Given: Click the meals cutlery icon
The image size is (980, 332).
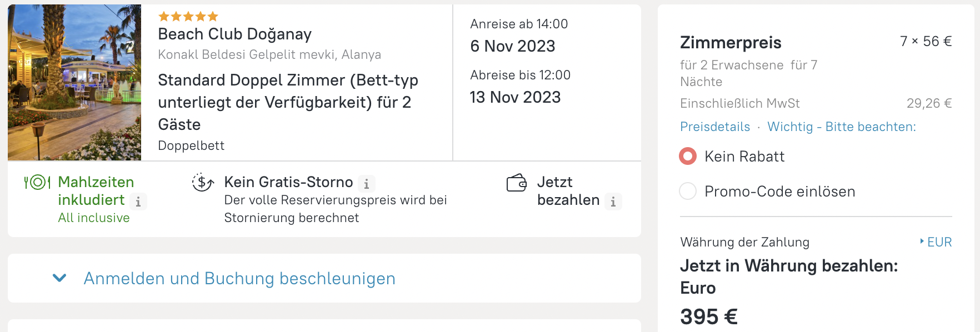Looking at the screenshot, I should [37, 182].
